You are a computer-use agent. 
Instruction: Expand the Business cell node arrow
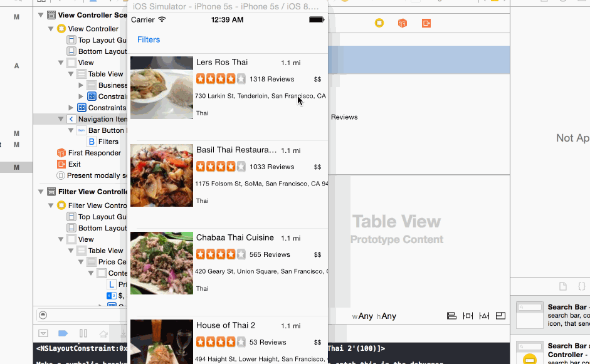(x=80, y=85)
